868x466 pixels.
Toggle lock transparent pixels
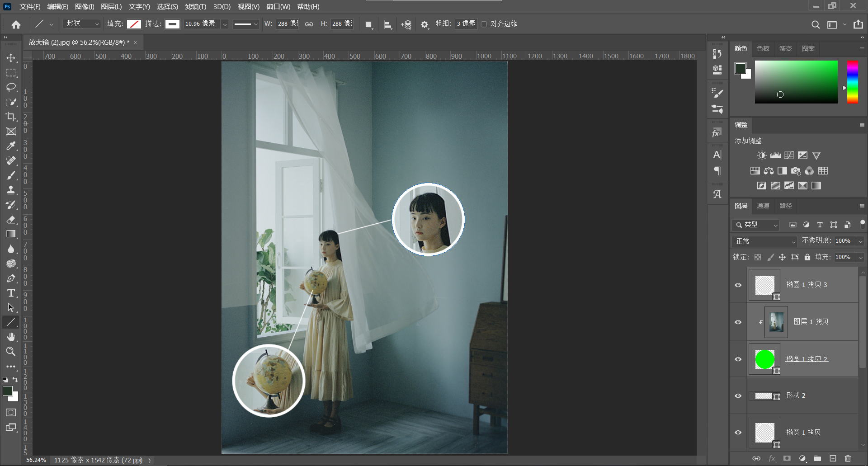coord(758,257)
